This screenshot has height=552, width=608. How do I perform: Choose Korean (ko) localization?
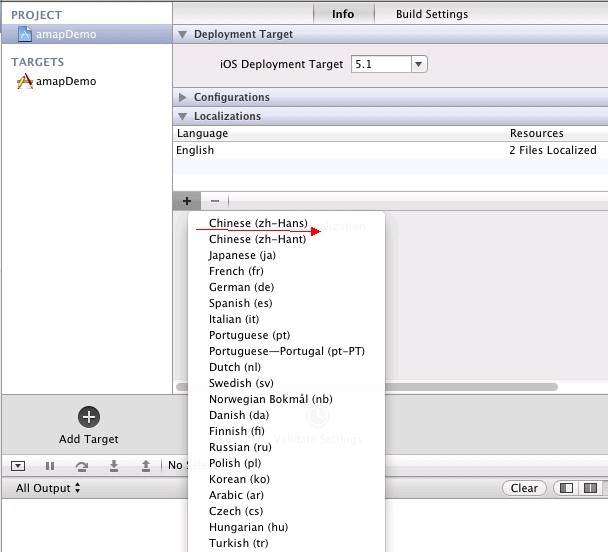[x=286, y=479]
